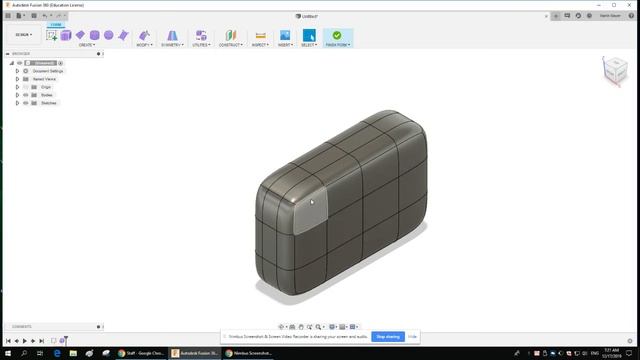The image size is (640, 360).
Task: Open Display Settings in navigation bar
Action: [332, 327]
